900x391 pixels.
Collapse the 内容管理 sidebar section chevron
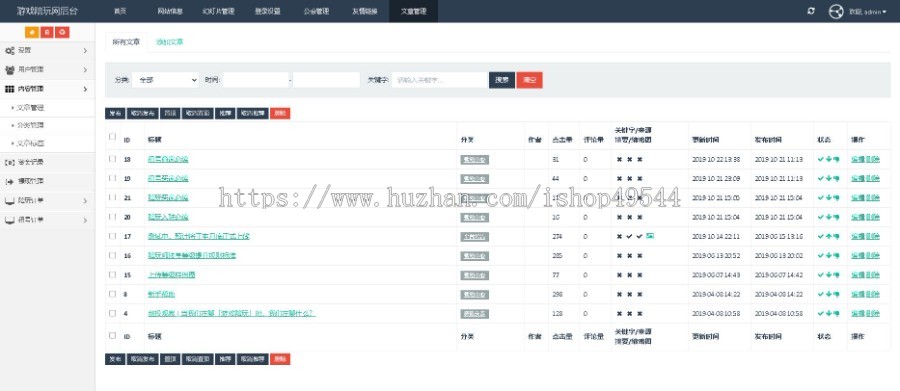coord(85,89)
